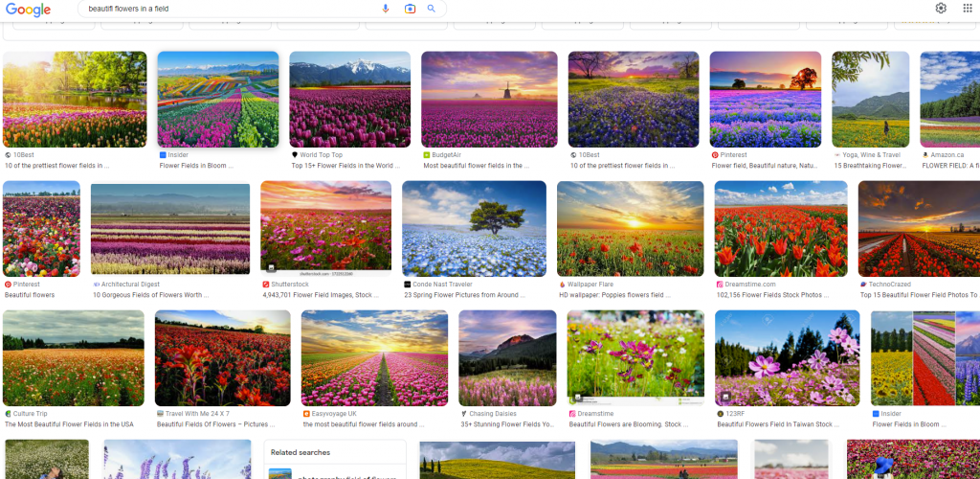Click the 'Shutterstock' source label

pos(289,285)
